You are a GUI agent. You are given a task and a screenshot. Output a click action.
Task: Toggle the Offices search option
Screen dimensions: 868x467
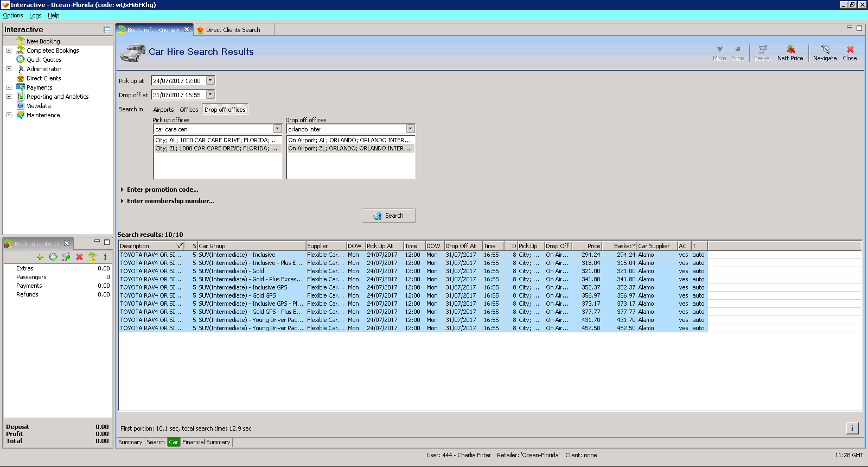coord(189,110)
